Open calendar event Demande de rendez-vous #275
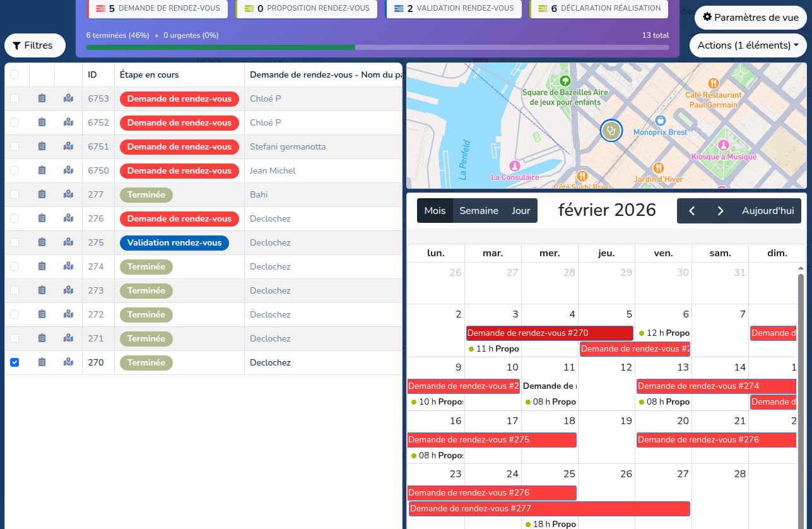Image resolution: width=812 pixels, height=529 pixels. 492,439
